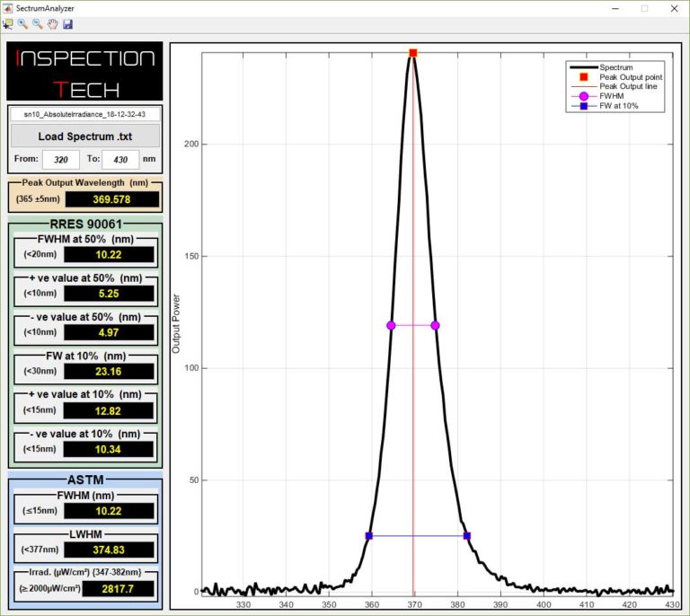690x616 pixels.
Task: Click the FW at 10% legend entry
Action: tap(604, 106)
